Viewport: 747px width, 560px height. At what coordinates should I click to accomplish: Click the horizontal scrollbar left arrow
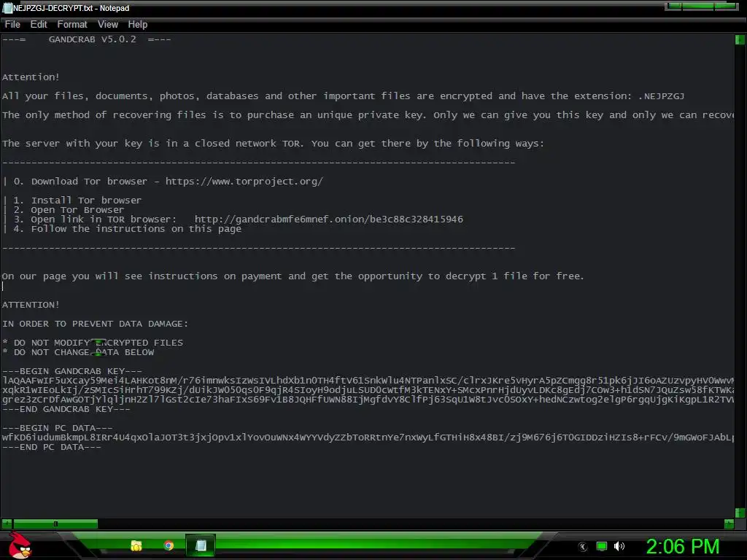[7, 524]
